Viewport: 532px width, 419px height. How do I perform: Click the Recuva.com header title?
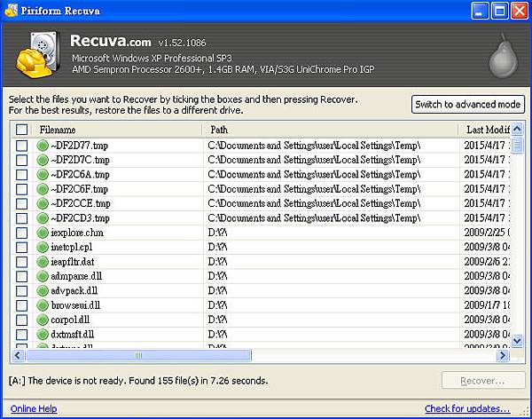pos(111,41)
